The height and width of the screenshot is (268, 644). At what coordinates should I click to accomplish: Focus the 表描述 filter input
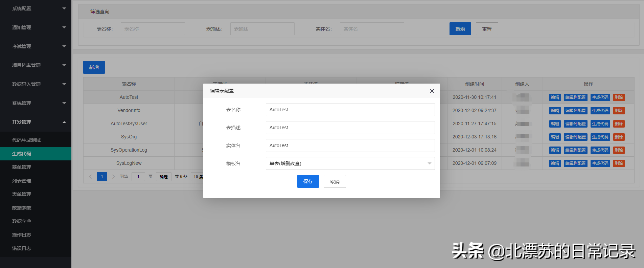(x=262, y=29)
